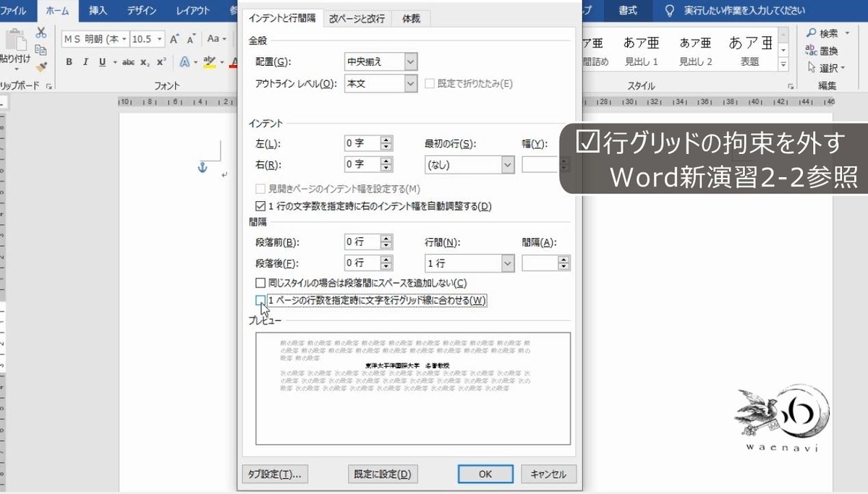The height and width of the screenshot is (494, 868).
Task: Click the Replace (置換) button
Action: 822,51
